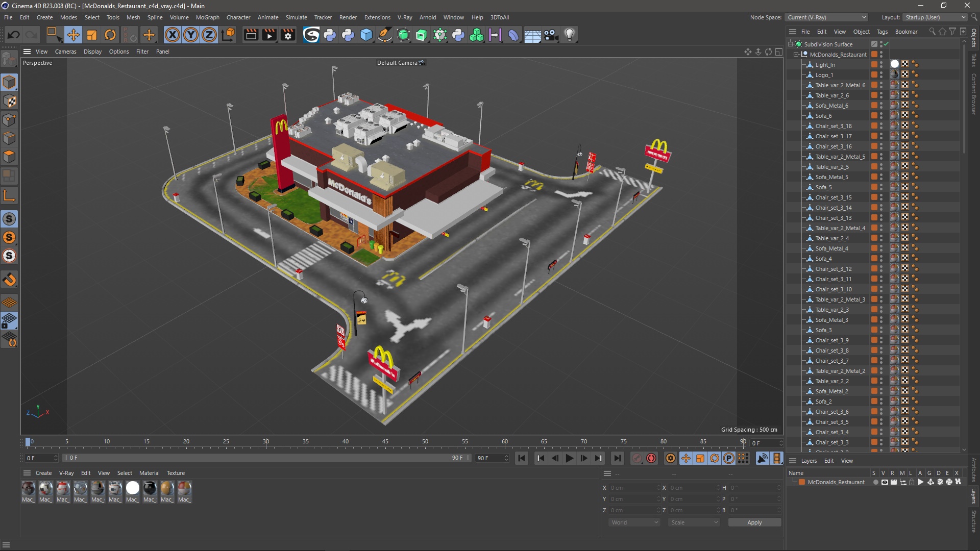This screenshot has height=551, width=980.
Task: Click the filter funnel in Objects manager
Action: point(952,32)
